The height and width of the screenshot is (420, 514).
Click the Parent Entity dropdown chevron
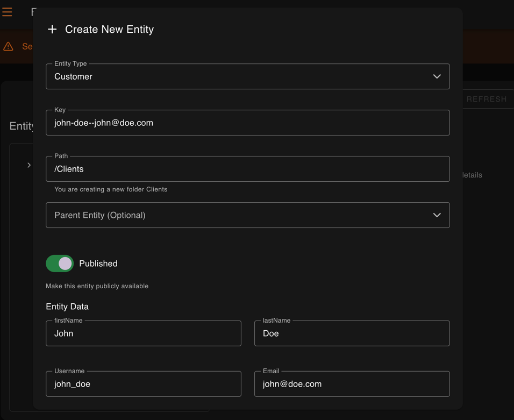click(x=437, y=215)
